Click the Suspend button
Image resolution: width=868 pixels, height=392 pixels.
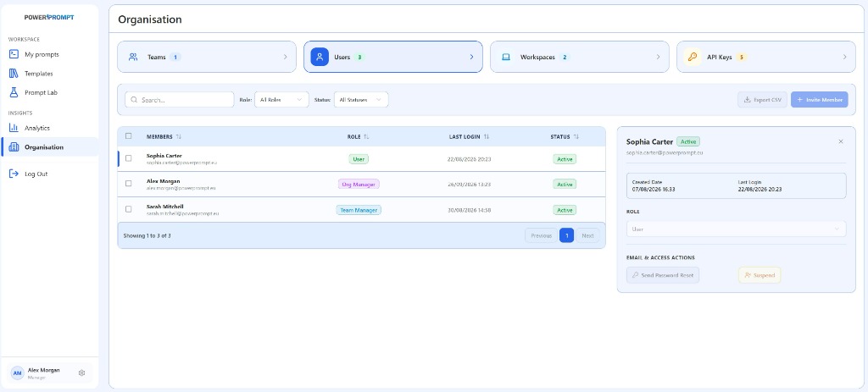pos(759,275)
